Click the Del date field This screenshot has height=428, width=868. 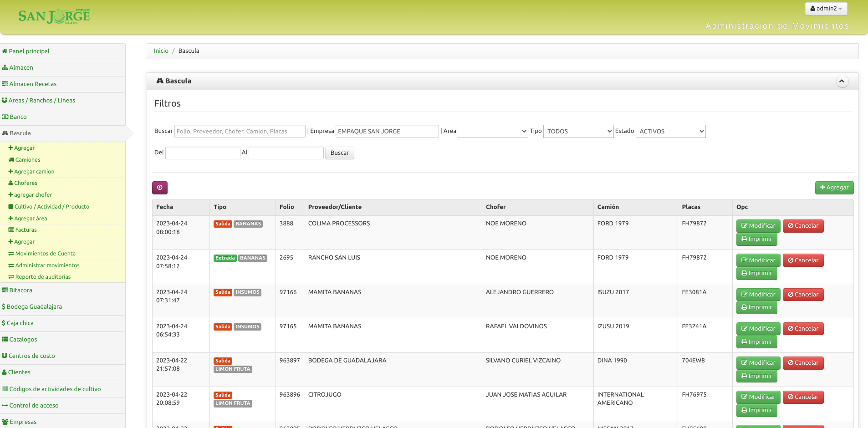tap(203, 153)
